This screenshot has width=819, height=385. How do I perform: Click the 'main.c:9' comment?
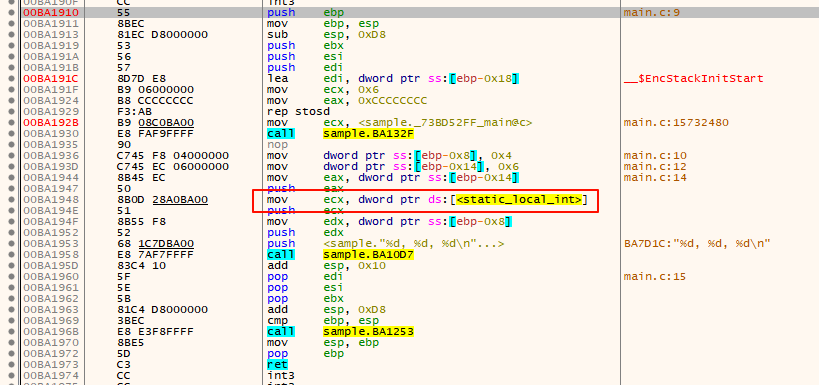pyautogui.click(x=651, y=12)
